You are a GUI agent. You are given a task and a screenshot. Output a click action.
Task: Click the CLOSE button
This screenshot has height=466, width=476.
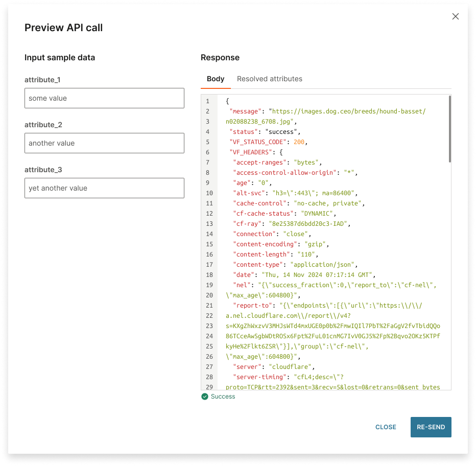click(x=386, y=427)
